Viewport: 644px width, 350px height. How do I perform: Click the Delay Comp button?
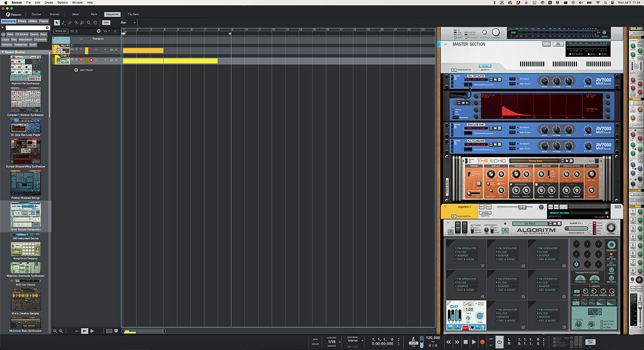tap(590, 341)
